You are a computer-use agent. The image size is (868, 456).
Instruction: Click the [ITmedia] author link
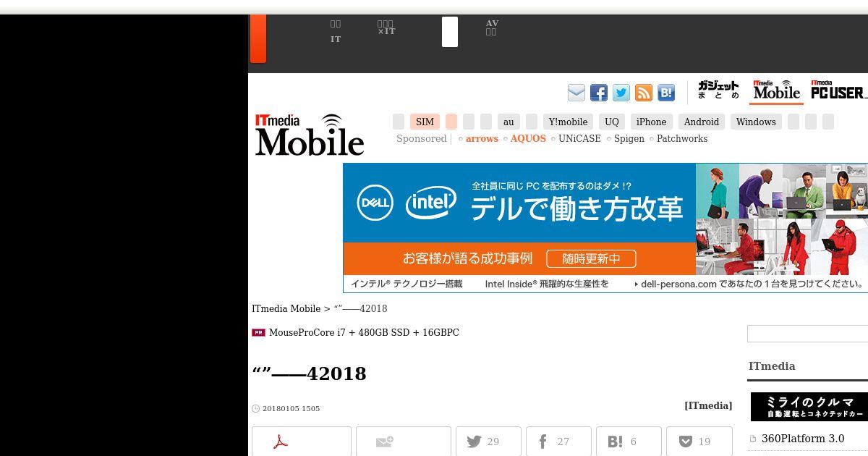708,405
